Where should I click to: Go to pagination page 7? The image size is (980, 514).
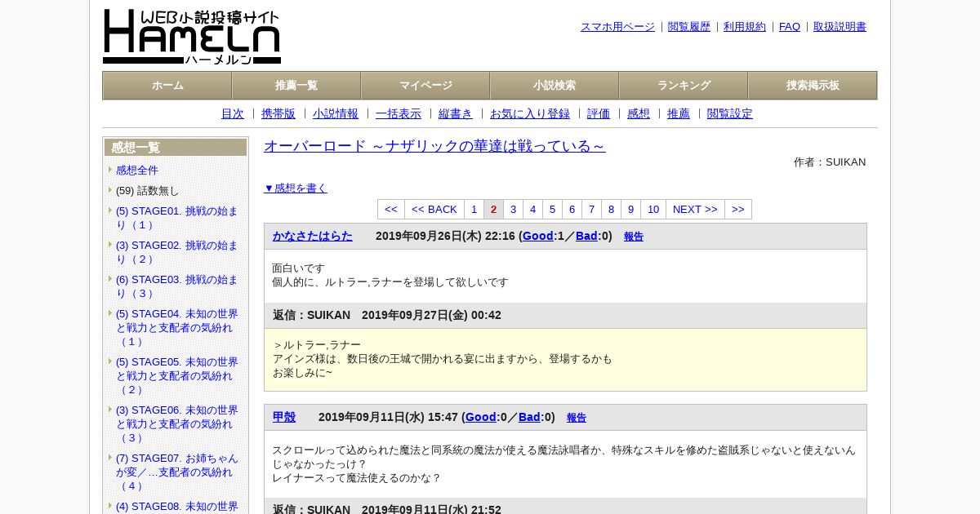tap(592, 210)
